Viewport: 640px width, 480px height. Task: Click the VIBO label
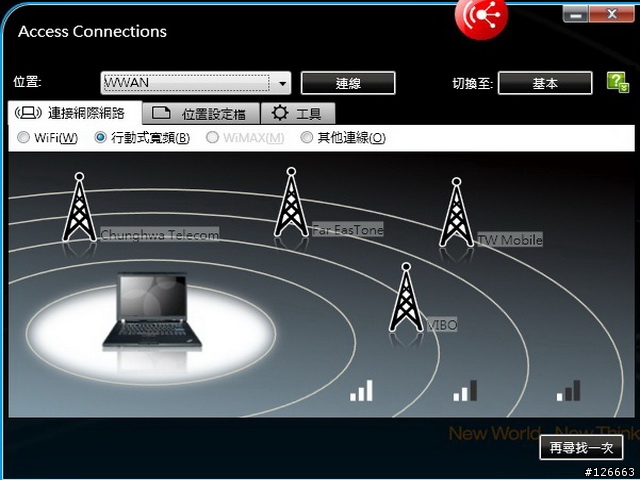pyautogui.click(x=442, y=325)
